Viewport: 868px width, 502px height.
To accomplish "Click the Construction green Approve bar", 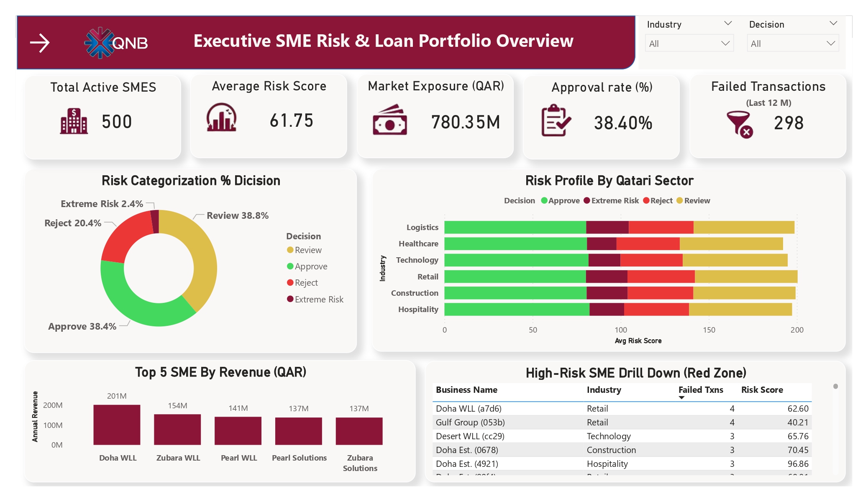I will point(515,293).
